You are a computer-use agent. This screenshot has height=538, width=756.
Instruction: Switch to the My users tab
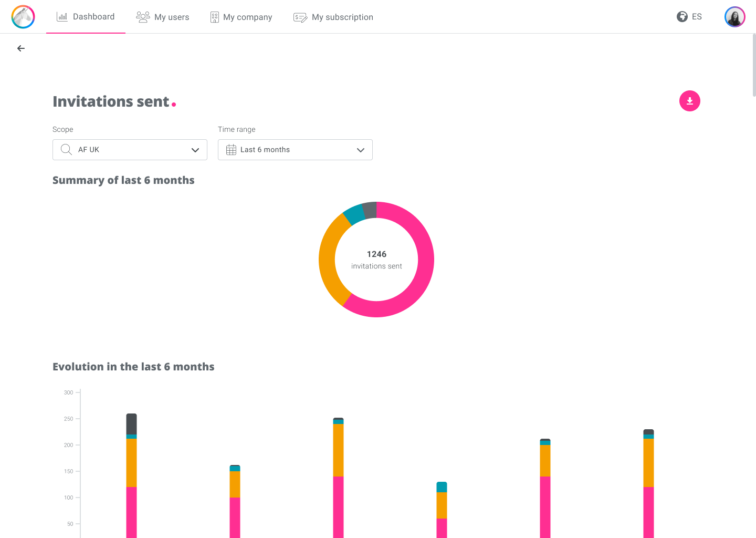pyautogui.click(x=163, y=17)
